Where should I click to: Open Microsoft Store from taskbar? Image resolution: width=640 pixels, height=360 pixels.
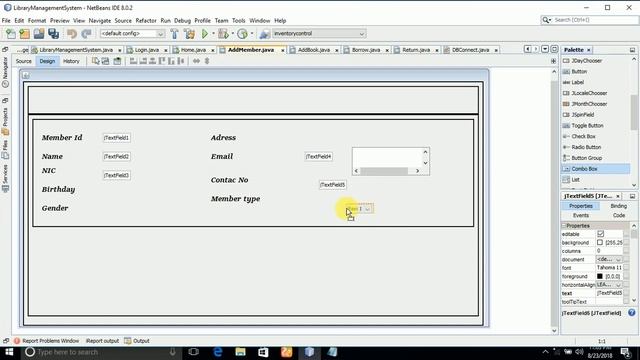pos(263,352)
